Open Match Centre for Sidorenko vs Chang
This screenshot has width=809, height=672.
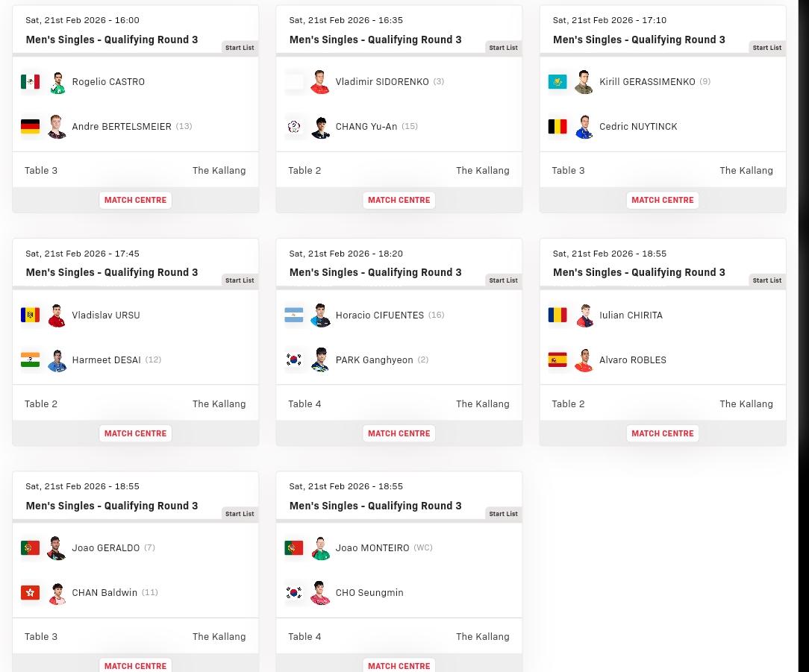(399, 200)
